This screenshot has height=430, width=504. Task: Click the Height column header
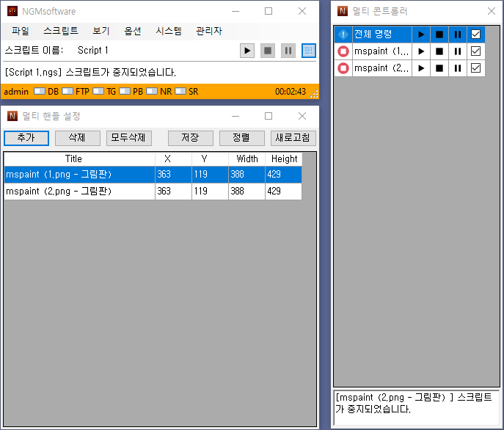pyautogui.click(x=283, y=159)
